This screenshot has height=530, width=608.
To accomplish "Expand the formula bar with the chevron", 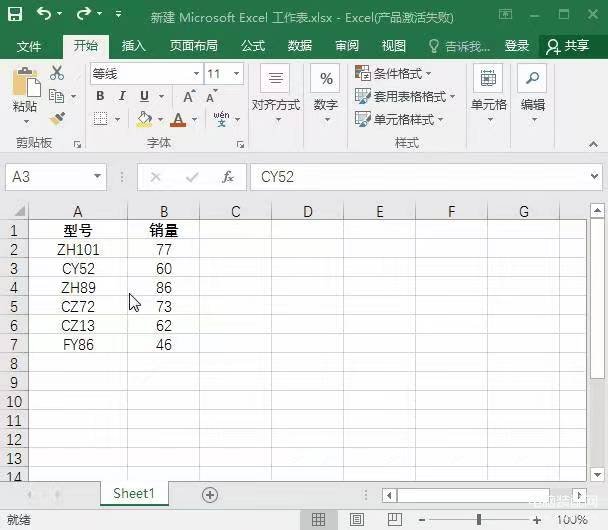I will [594, 177].
